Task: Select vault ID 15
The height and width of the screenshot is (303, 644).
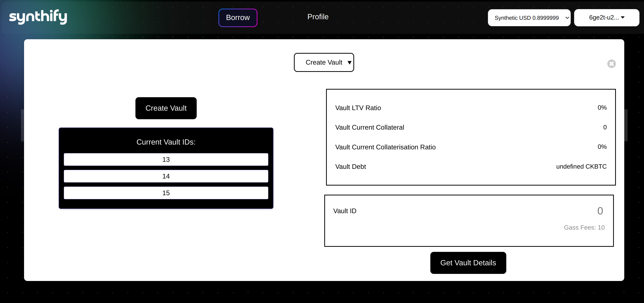Action: (166, 193)
